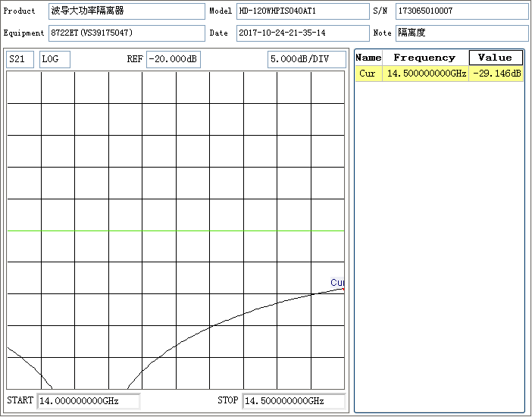Click the 14.500000000GHz marker frequency cell
The width and height of the screenshot is (532, 417).
pos(425,74)
